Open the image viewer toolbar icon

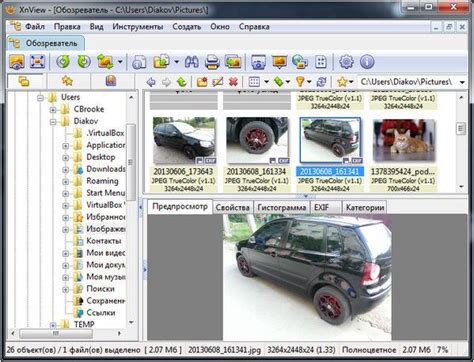(17, 62)
